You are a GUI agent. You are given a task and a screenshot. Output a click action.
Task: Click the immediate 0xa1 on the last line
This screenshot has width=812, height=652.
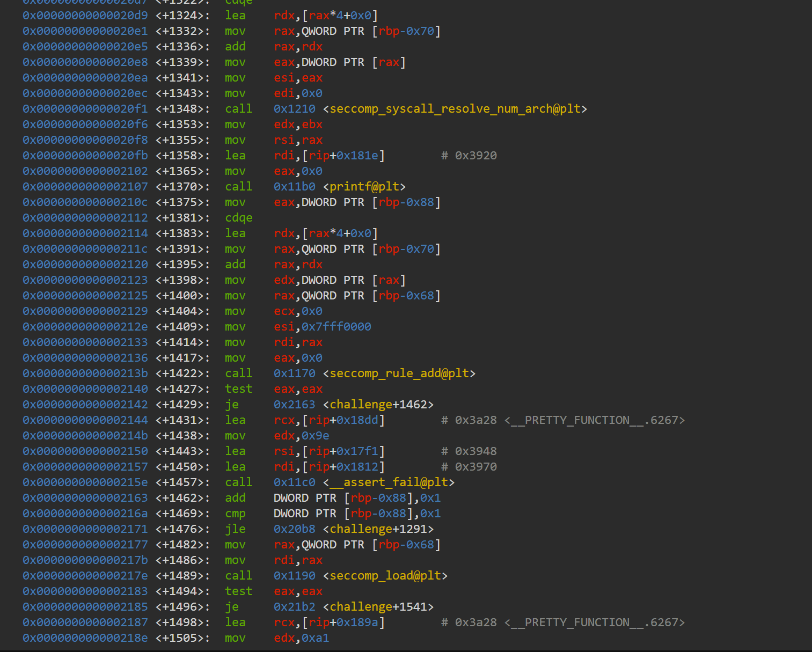pos(316,638)
